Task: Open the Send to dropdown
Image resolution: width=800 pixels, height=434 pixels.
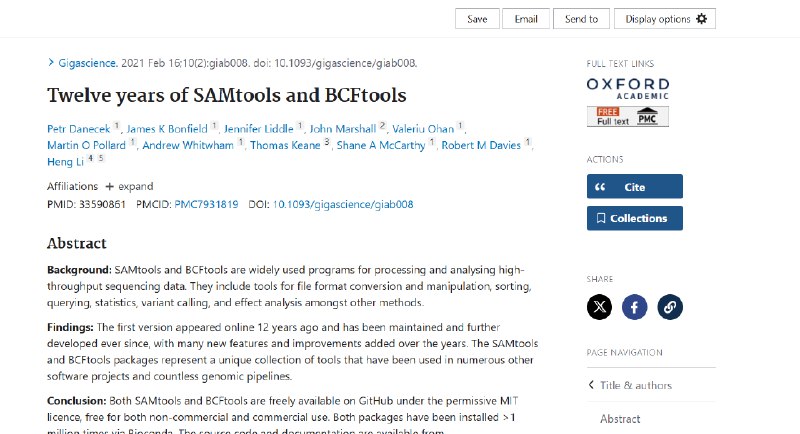Action: (581, 19)
